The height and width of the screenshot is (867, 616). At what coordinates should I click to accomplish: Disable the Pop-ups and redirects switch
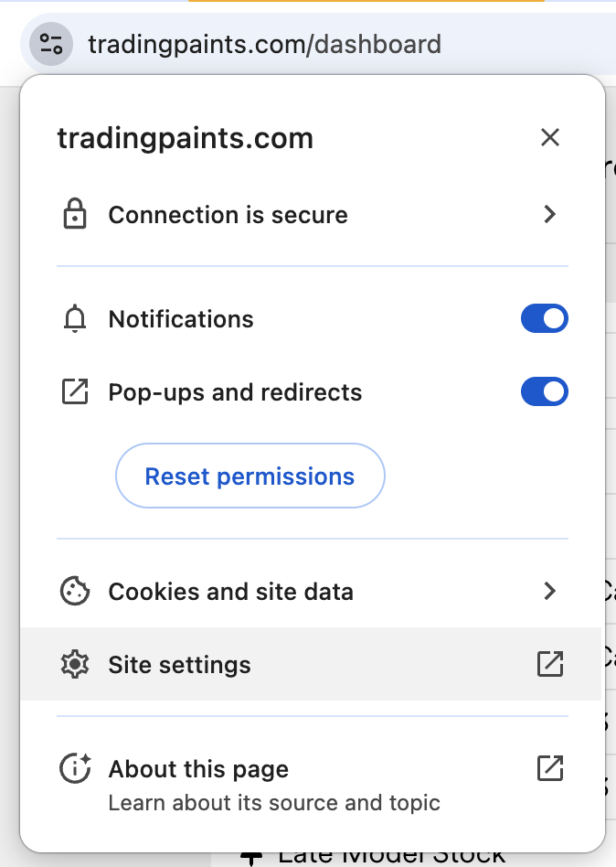pyautogui.click(x=545, y=392)
